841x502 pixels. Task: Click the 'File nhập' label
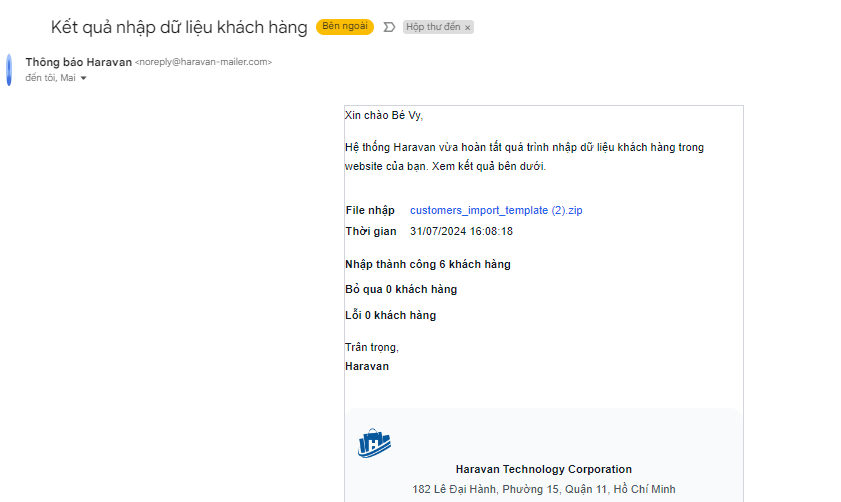point(370,210)
